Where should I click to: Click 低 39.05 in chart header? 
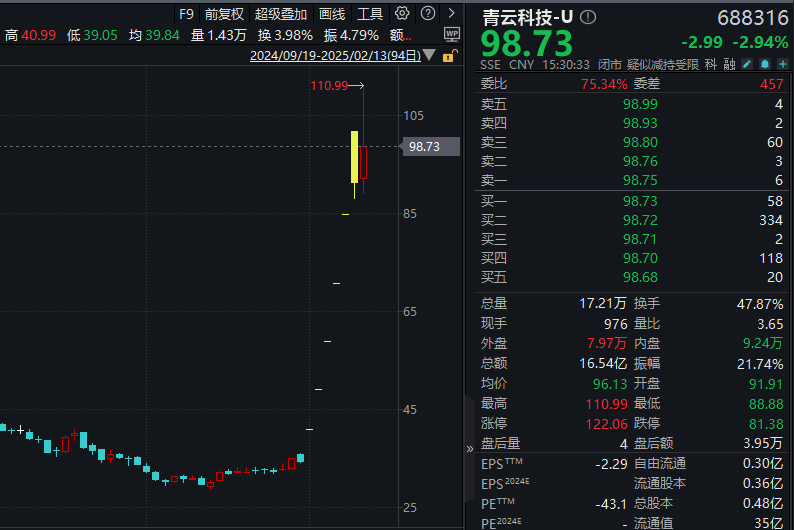[x=92, y=35]
